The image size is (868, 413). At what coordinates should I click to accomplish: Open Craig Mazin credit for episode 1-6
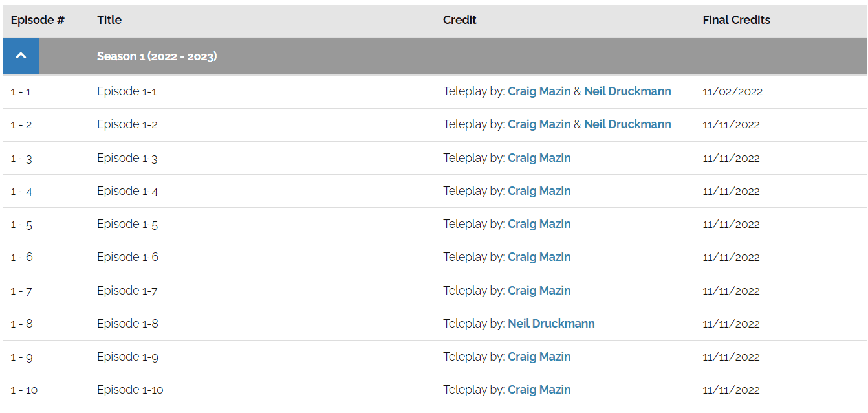[x=539, y=257]
